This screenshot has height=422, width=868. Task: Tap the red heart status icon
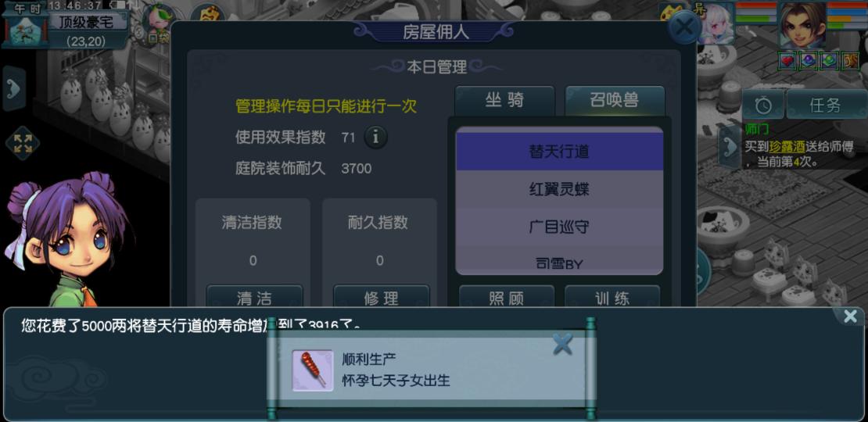(787, 60)
